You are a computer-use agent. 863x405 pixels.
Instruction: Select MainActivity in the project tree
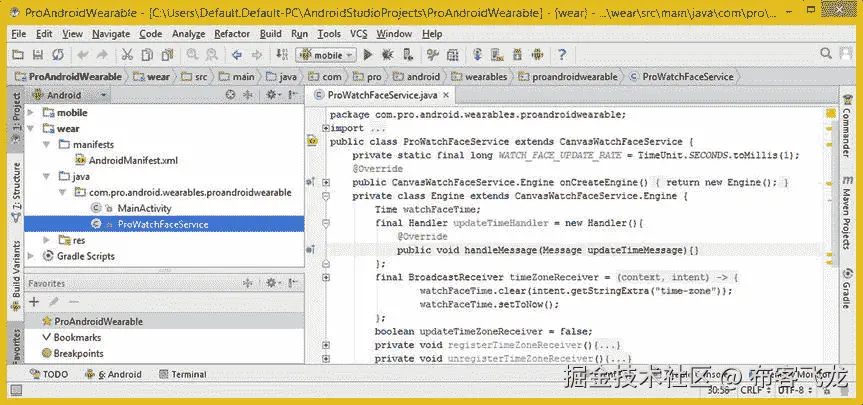coord(132,209)
